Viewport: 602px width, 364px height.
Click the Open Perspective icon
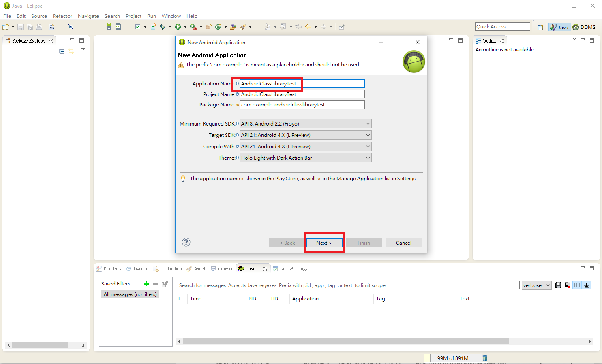[x=540, y=27]
